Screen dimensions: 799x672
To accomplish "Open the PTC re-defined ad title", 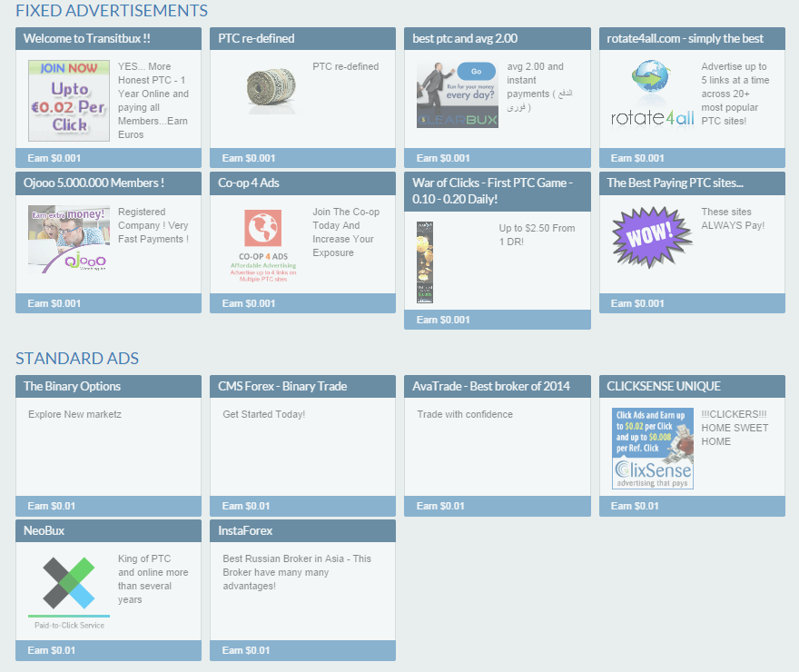I will pyautogui.click(x=256, y=39).
